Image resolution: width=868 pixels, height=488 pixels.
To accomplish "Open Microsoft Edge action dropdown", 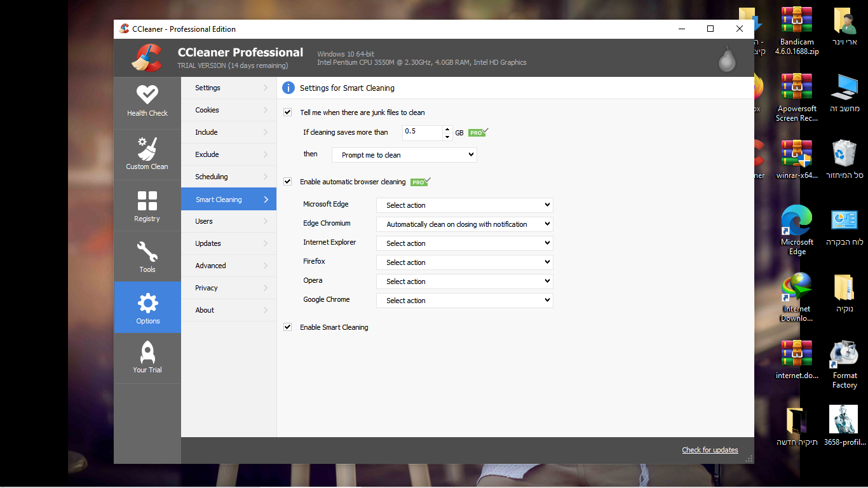I will 465,205.
